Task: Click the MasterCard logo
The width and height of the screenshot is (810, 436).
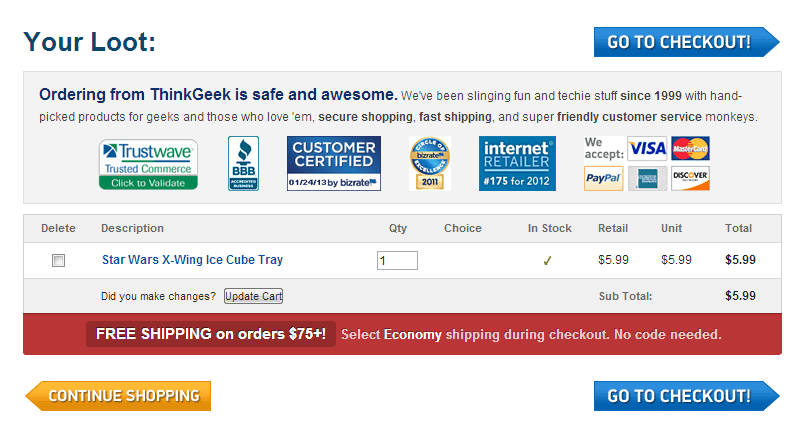Action: click(x=690, y=149)
